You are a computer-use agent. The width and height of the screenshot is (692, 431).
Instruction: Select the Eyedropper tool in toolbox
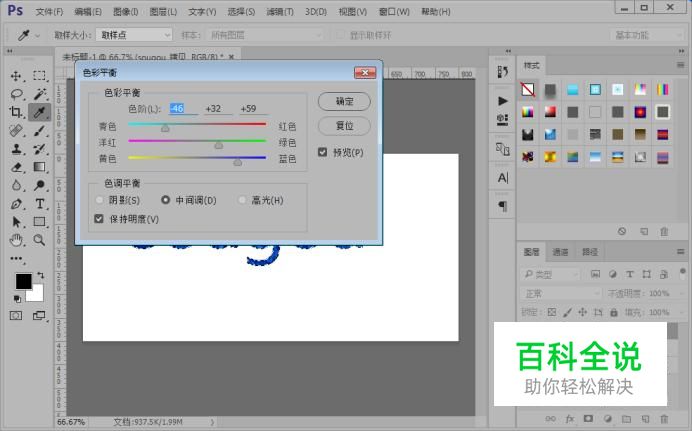[x=39, y=112]
